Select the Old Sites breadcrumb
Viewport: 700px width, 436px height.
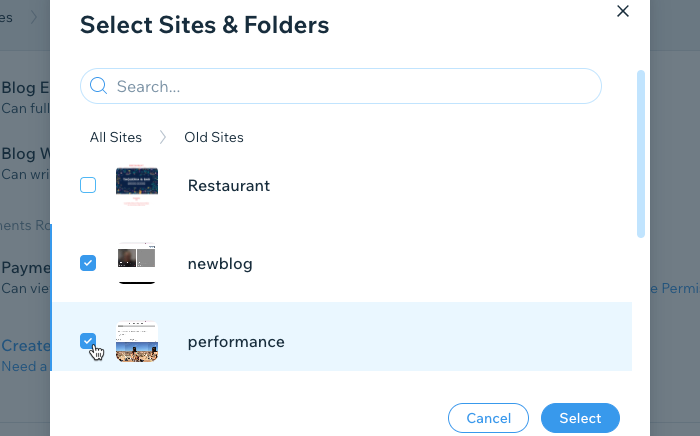214,137
